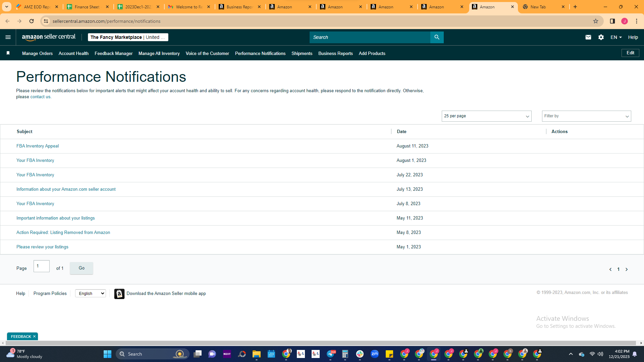
Task: Open Feedback Manager menu item
Action: (x=113, y=53)
